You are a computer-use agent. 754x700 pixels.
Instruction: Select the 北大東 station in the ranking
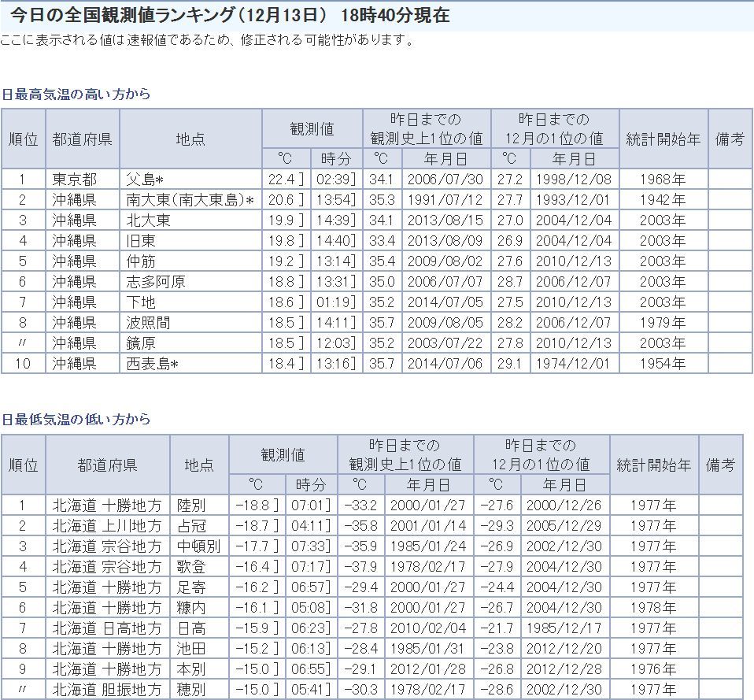coord(149,220)
